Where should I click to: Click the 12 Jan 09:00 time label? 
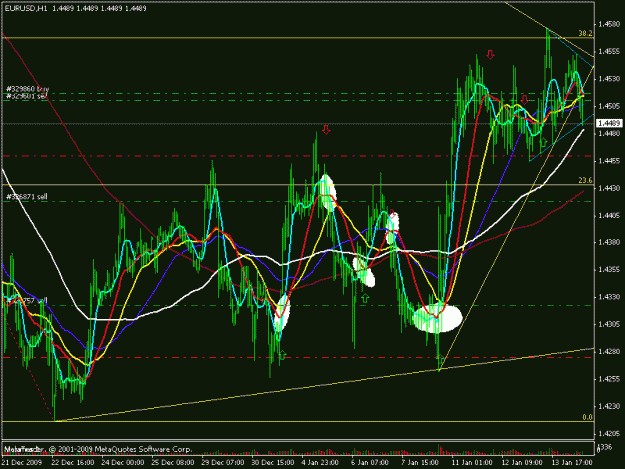(522, 463)
